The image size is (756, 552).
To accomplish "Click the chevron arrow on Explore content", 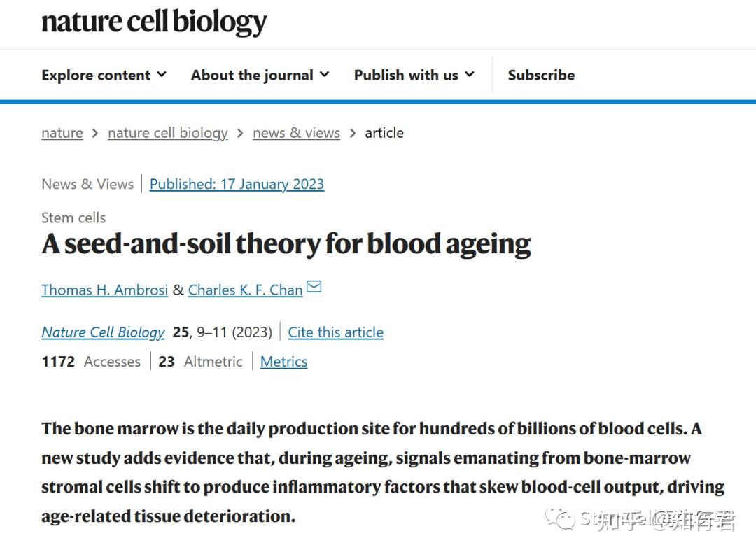I will point(162,75).
